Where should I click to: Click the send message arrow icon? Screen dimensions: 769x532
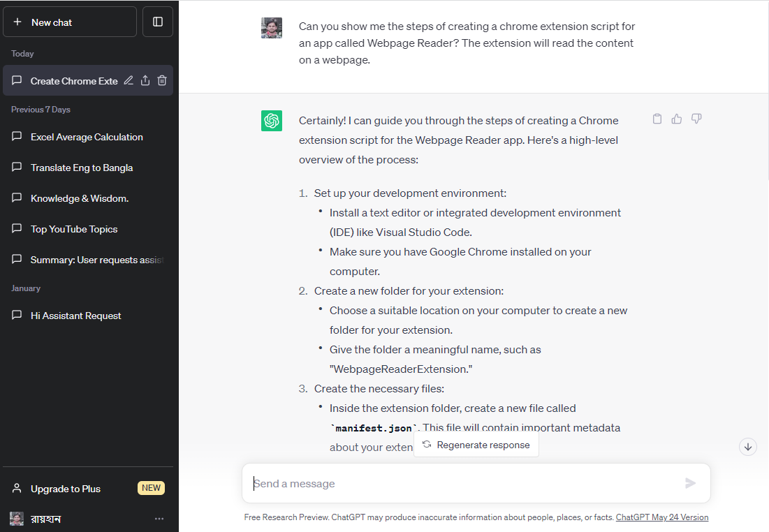[690, 483]
